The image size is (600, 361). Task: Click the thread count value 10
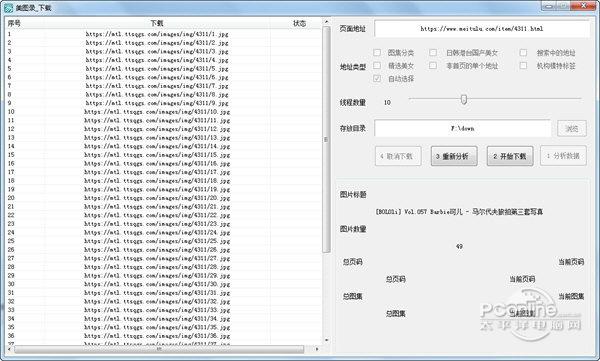[x=387, y=103]
